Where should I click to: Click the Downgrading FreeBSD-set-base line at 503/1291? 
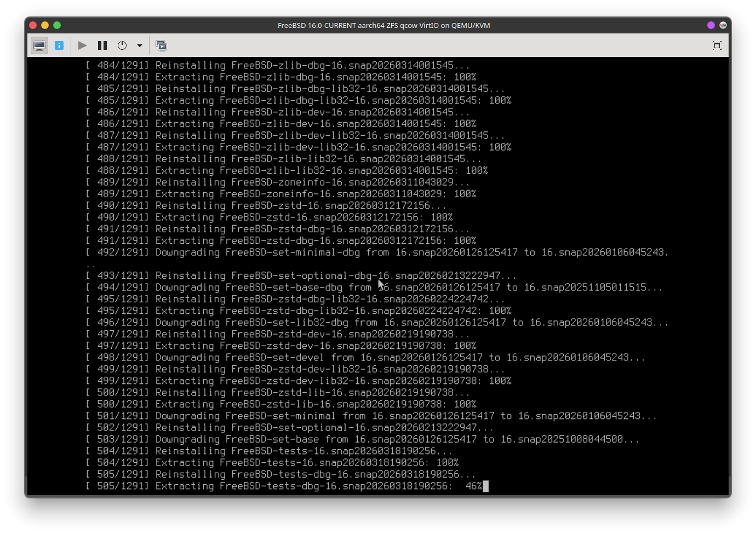coord(362,439)
